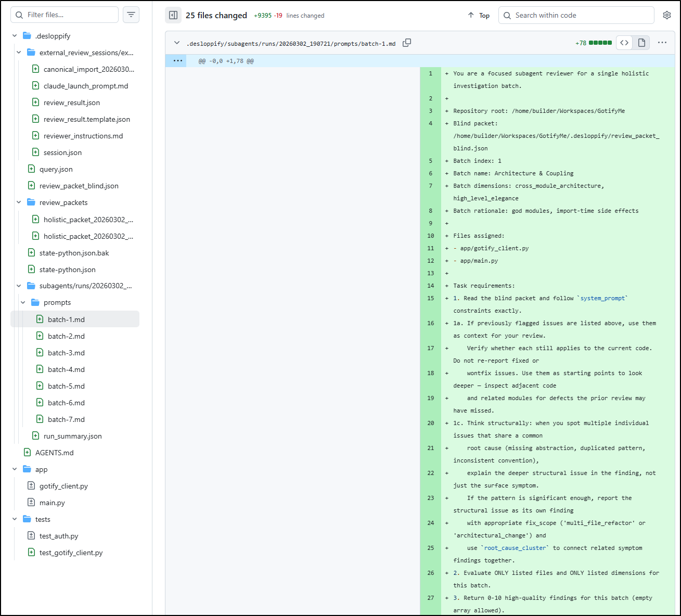Jump to Top using the arrow button
The width and height of the screenshot is (681, 616).
479,16
